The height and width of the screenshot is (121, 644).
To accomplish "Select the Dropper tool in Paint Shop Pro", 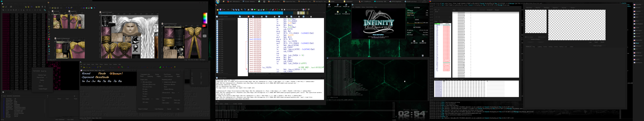I will click(49, 32).
